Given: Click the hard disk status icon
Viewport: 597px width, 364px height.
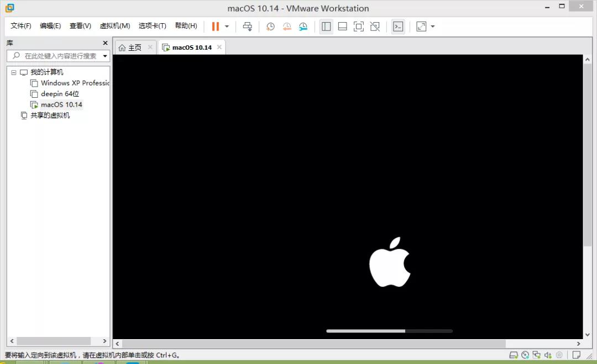Looking at the screenshot, I should (x=513, y=355).
